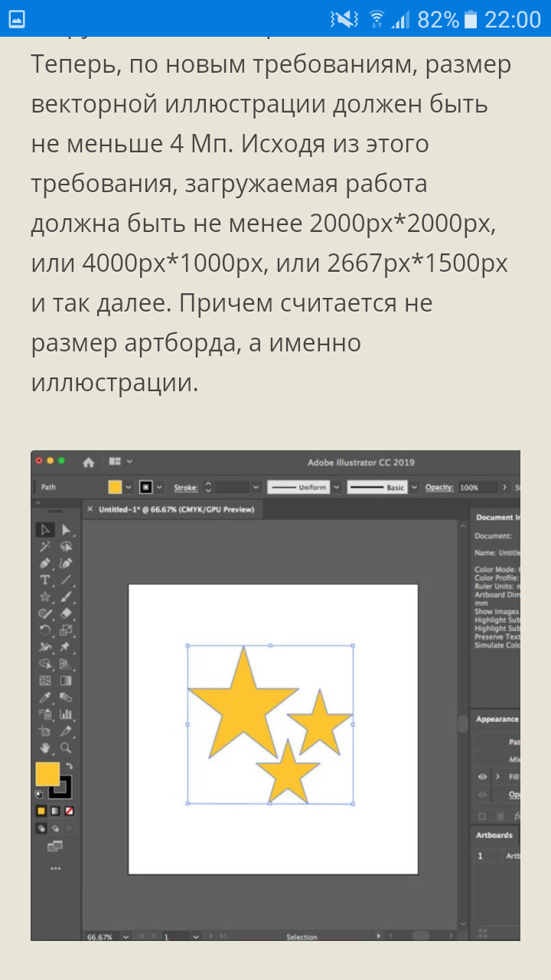Screen dimensions: 551x980
Task: Set Gradient fill mode button
Action: (56, 811)
